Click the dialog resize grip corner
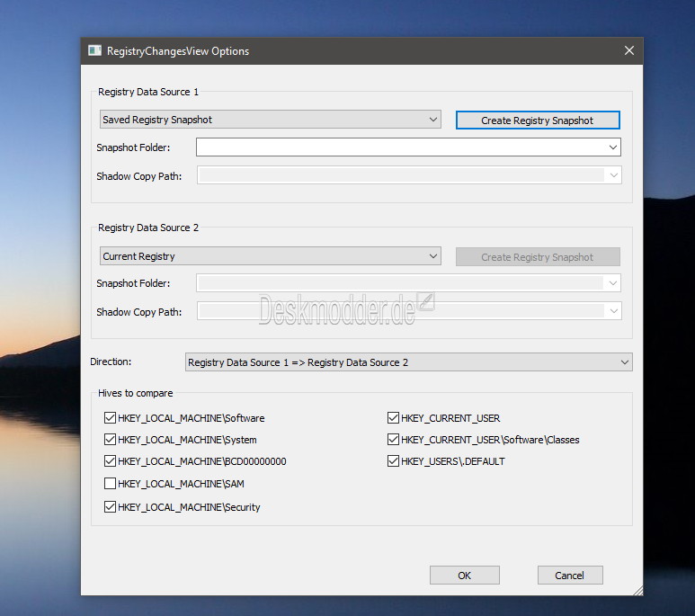Viewport: 695px width, 616px height. coord(637,590)
